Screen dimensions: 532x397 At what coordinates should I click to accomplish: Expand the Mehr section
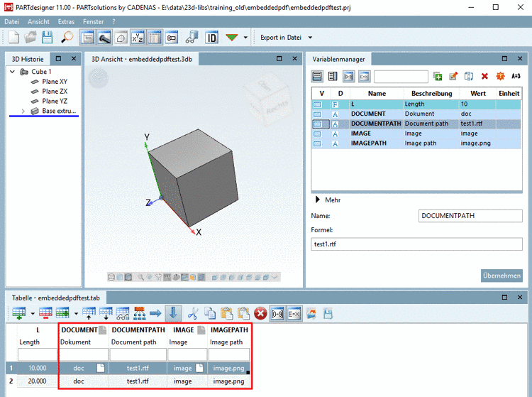[x=318, y=200]
